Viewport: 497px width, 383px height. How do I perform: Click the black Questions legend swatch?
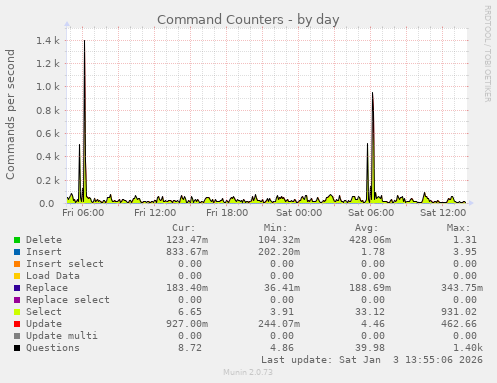(x=17, y=348)
